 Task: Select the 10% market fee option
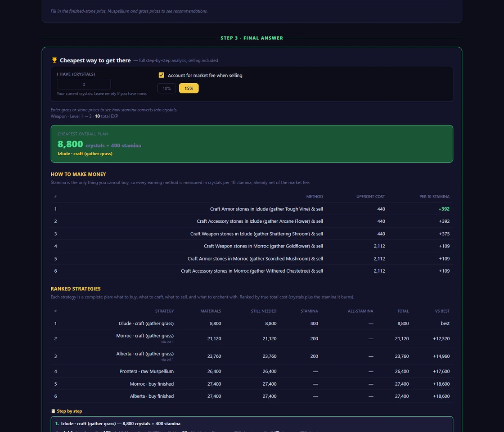tap(166, 88)
